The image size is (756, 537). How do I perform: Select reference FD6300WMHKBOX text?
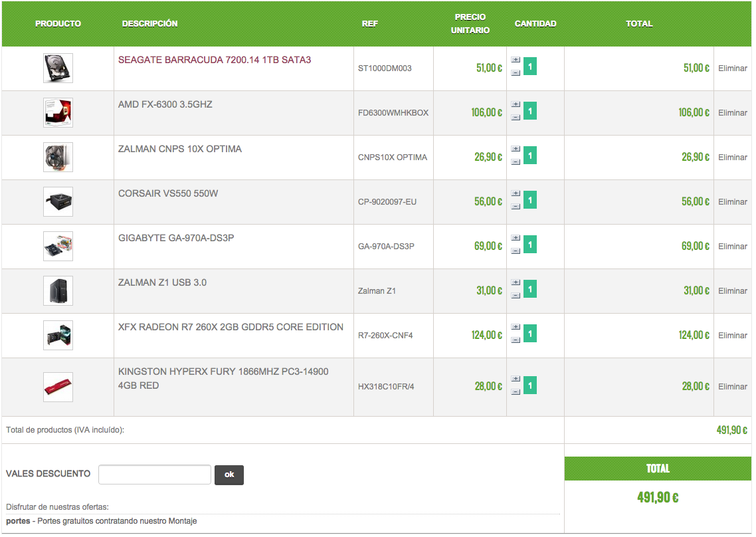click(x=393, y=113)
